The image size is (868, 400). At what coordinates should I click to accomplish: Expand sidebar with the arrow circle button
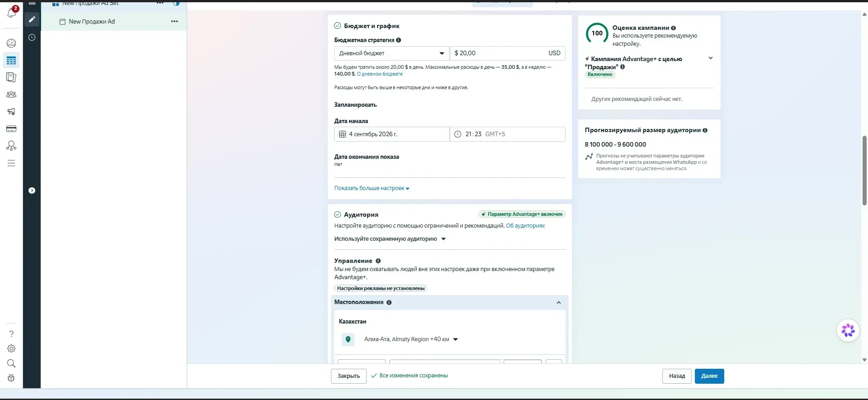[32, 190]
